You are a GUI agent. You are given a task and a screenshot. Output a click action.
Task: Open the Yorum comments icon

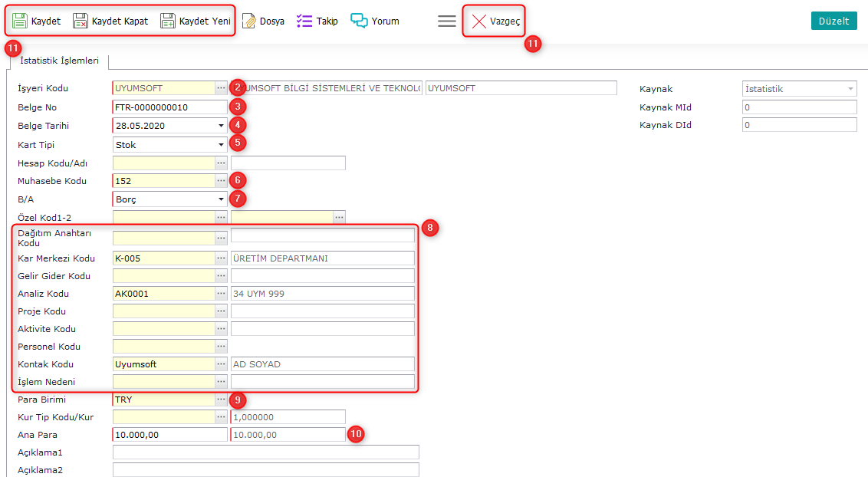click(359, 21)
